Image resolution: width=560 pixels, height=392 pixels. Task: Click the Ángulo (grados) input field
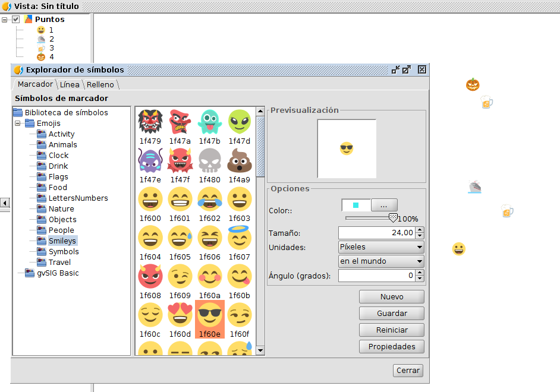point(376,276)
